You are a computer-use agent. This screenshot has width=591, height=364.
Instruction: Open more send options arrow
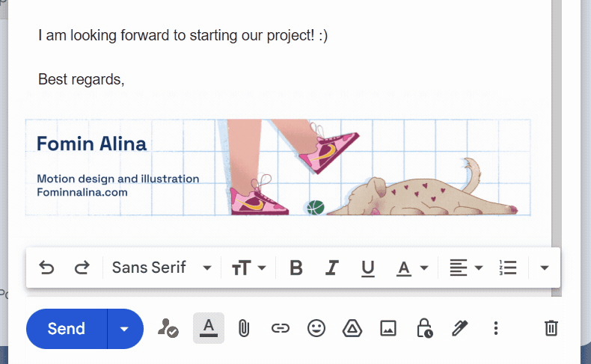tap(125, 329)
